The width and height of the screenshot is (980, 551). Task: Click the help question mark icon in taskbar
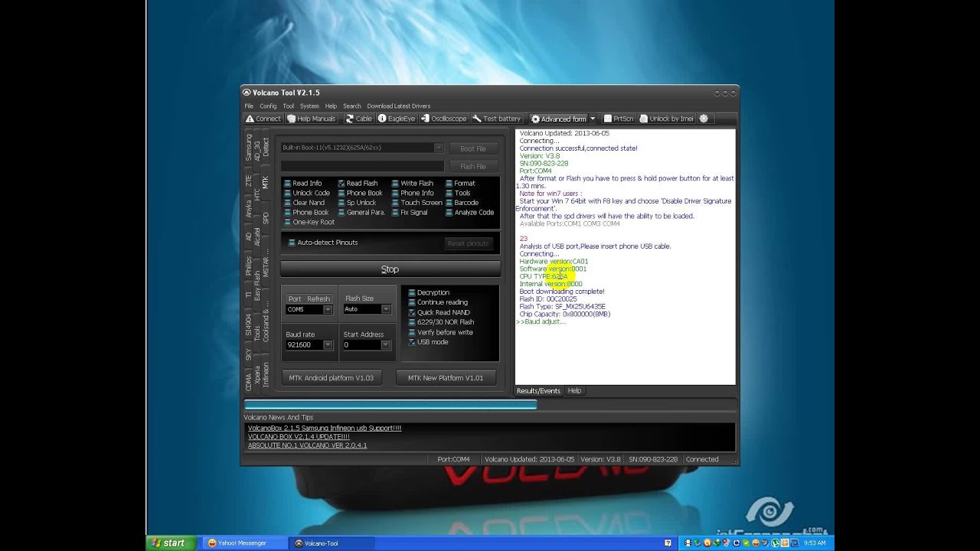click(x=668, y=543)
